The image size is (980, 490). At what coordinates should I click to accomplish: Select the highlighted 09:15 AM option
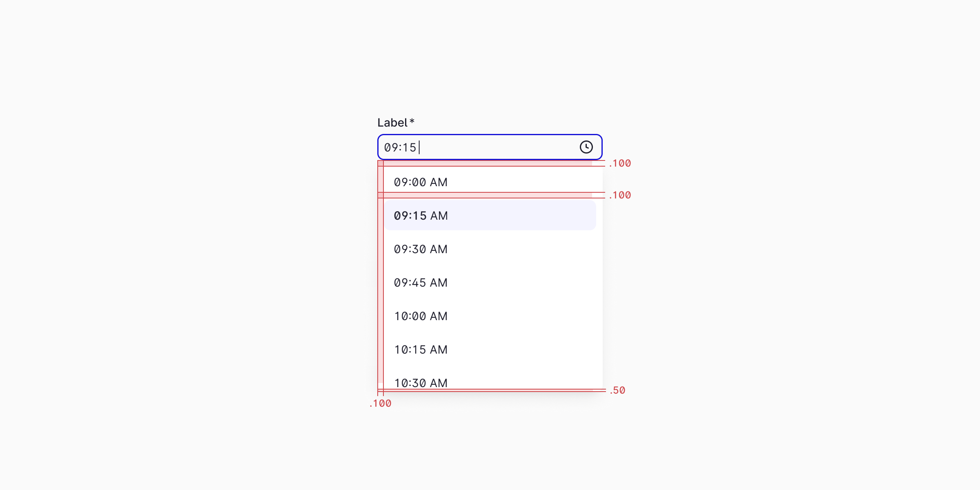(x=449, y=215)
